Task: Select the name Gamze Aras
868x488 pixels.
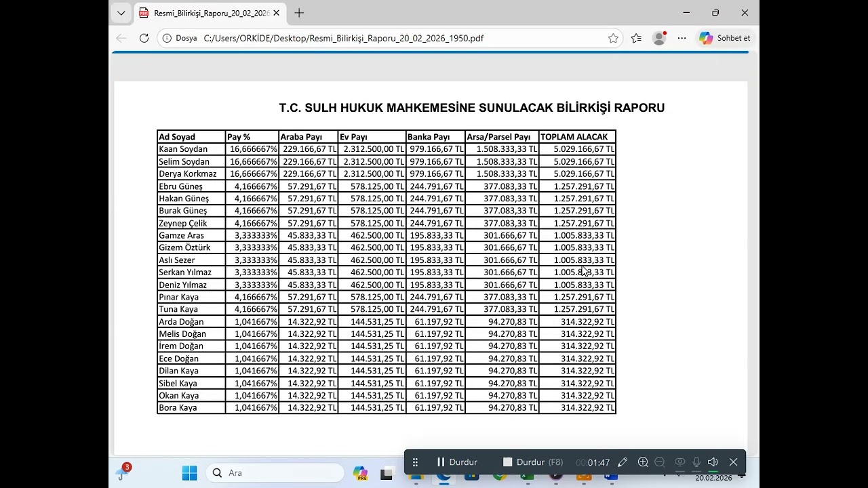Action: [x=181, y=236]
